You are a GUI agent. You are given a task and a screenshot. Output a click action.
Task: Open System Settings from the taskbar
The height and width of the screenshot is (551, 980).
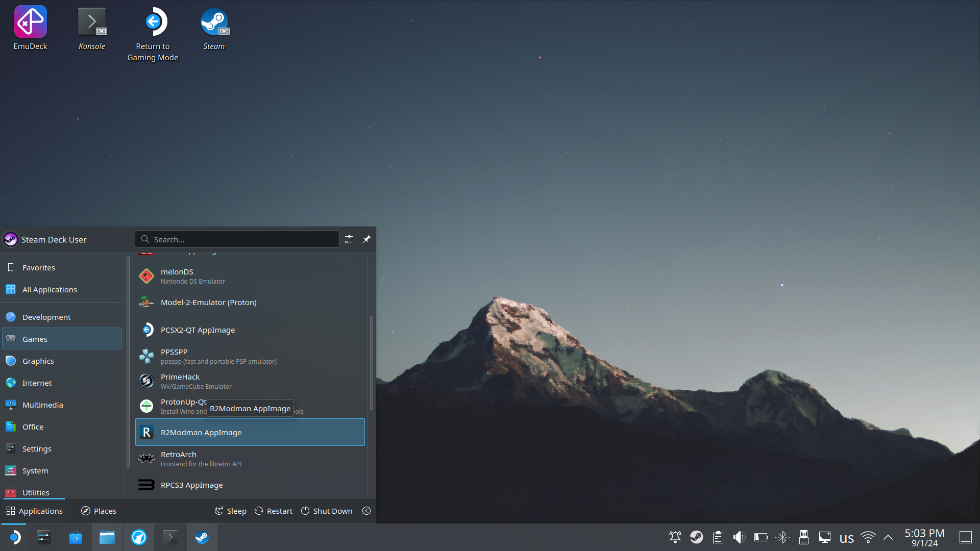tap(44, 537)
